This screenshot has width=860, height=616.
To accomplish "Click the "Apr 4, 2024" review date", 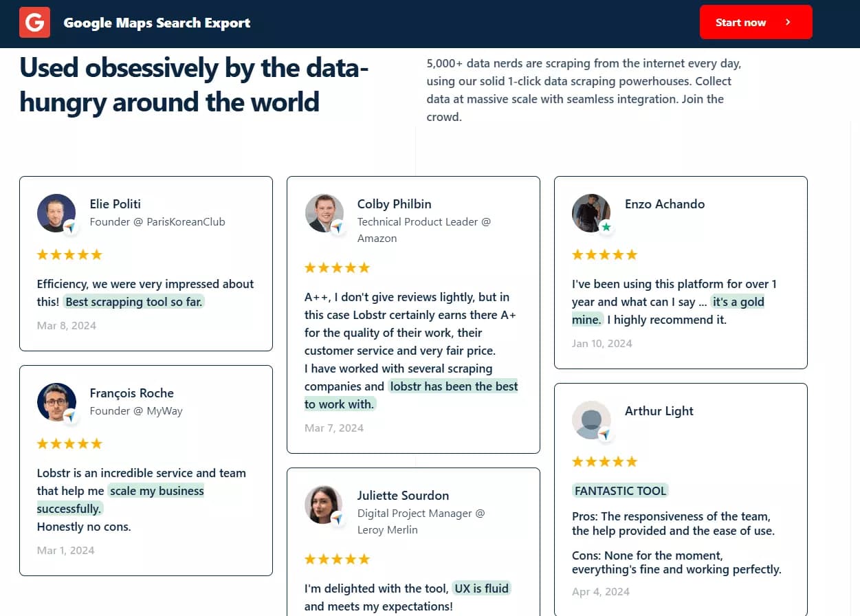I will point(601,592).
